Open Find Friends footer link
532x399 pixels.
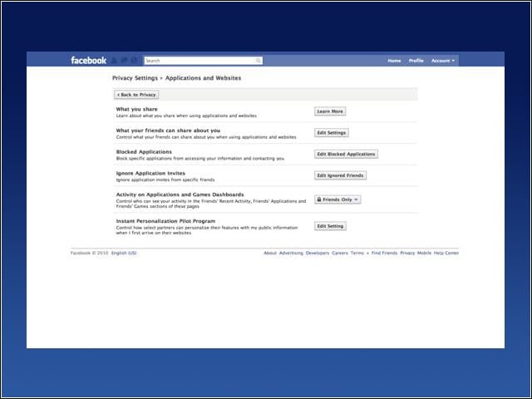384,253
